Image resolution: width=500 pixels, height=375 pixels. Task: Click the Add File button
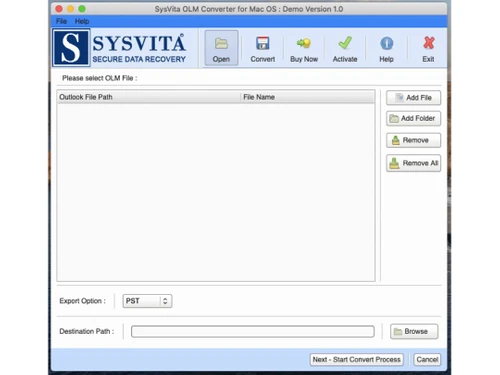[x=413, y=98]
